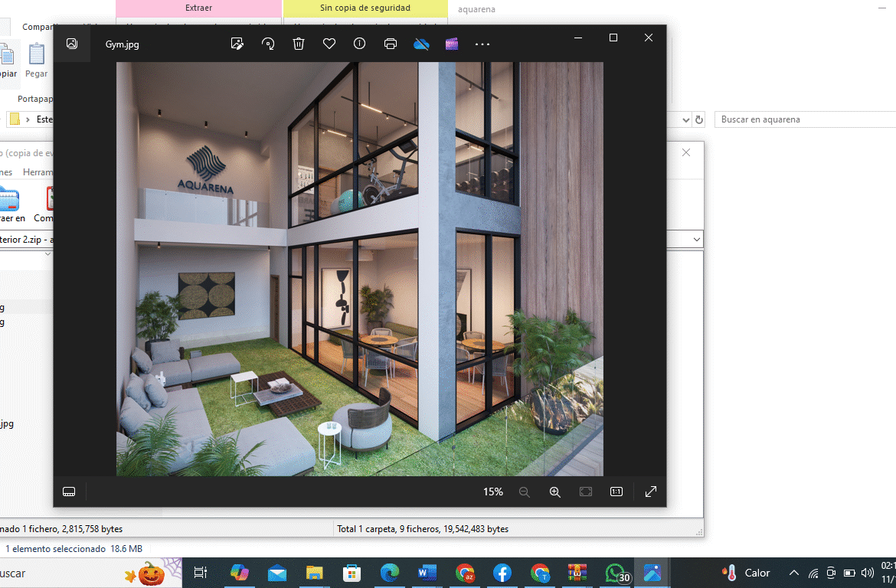Click into the Buscar en aquarena search box
This screenshot has width=896, height=588.
click(x=805, y=119)
